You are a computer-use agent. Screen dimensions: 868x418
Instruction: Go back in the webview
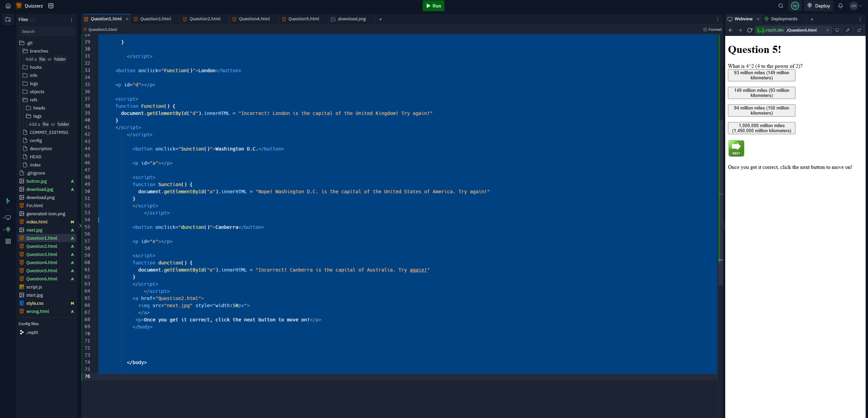[731, 30]
